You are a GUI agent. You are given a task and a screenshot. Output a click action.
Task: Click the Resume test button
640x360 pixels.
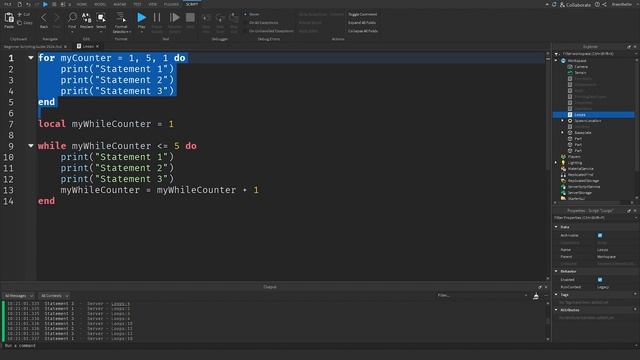[175, 17]
